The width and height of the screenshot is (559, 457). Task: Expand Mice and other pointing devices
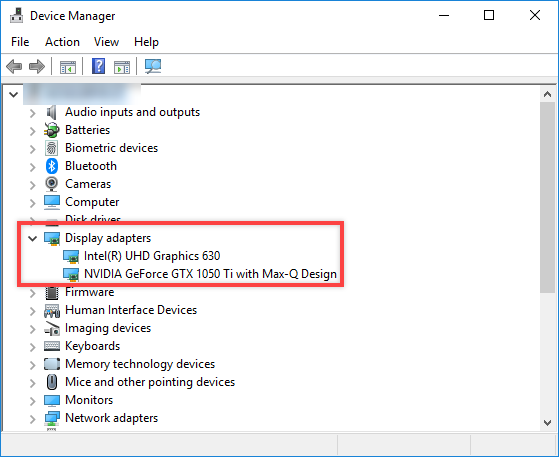coord(32,383)
